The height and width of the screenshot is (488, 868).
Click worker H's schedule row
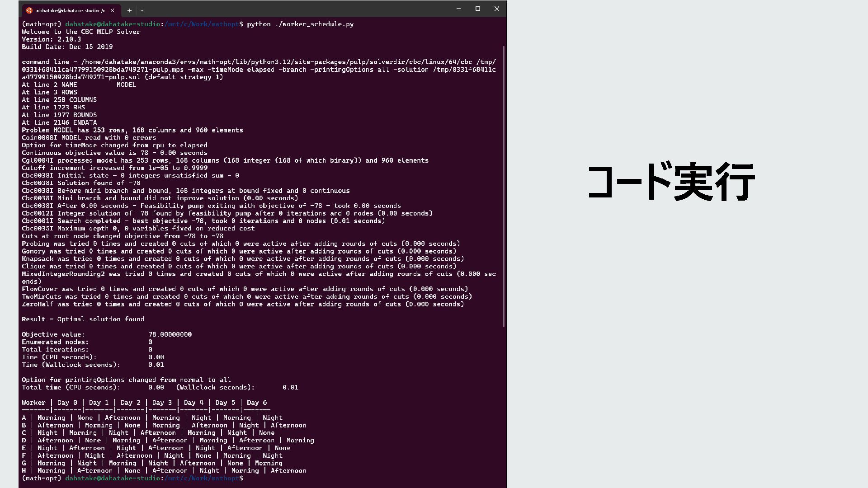coord(164,471)
